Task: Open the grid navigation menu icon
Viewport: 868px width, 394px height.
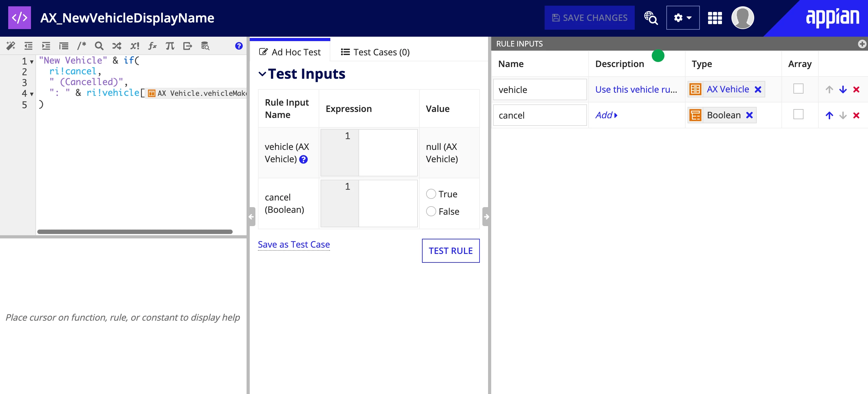Action: [x=715, y=18]
